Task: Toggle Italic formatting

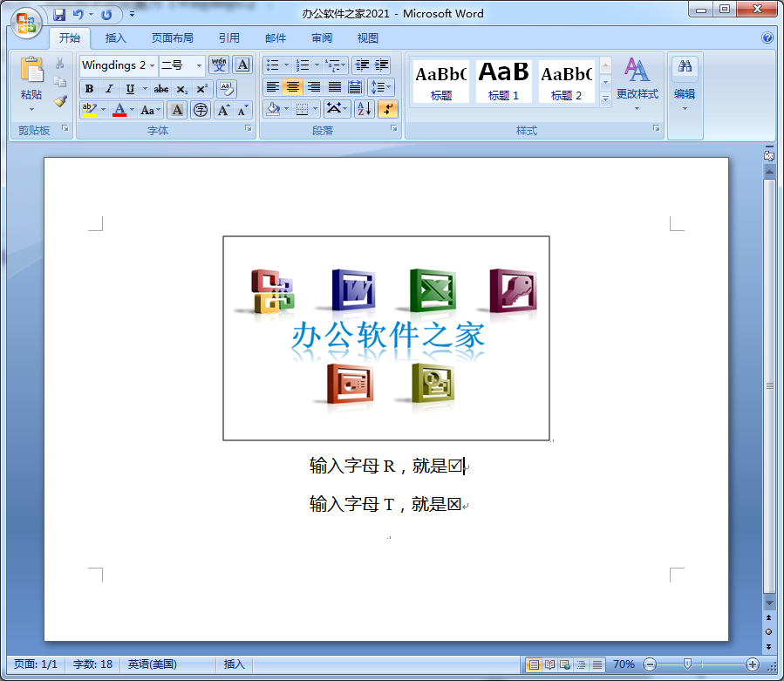Action: coord(109,89)
